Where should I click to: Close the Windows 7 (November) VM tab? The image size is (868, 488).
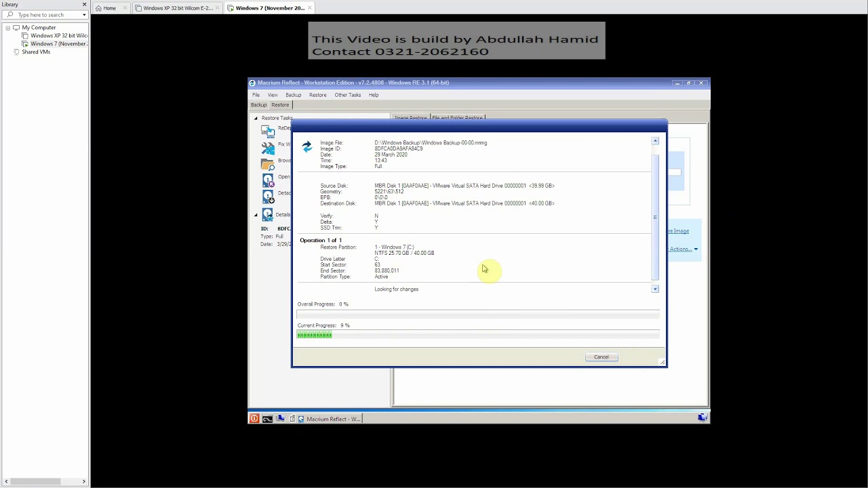310,8
